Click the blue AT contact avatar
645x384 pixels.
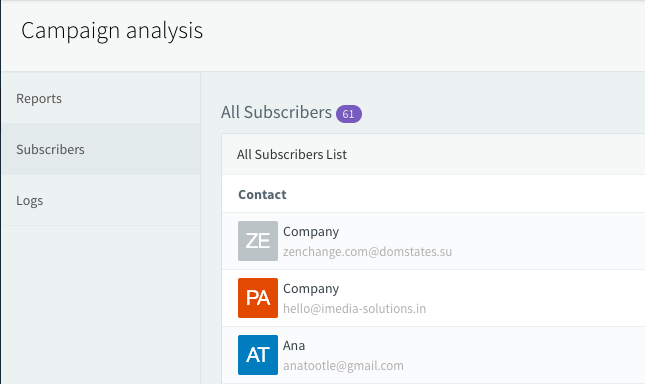258,355
